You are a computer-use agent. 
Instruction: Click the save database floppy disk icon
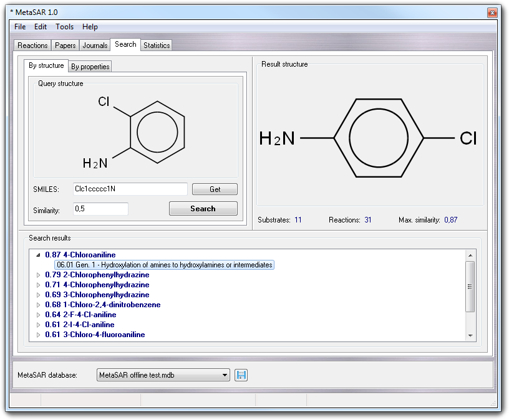click(241, 375)
